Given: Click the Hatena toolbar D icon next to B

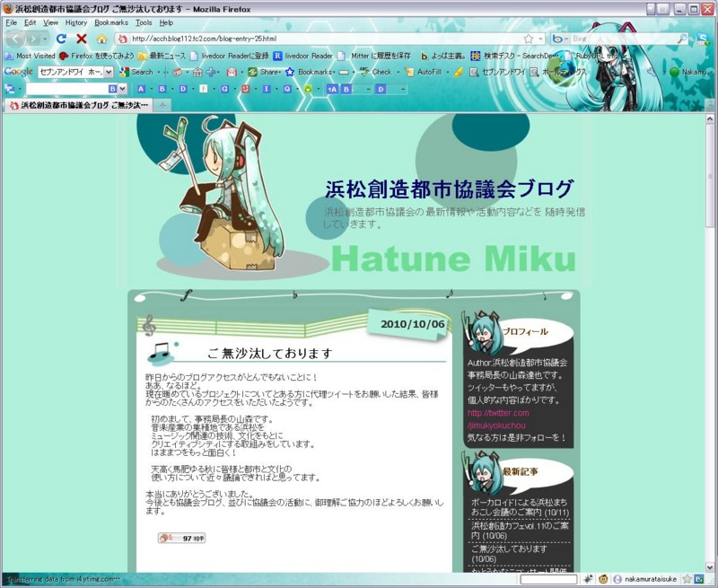Looking at the screenshot, I should pos(183,89).
